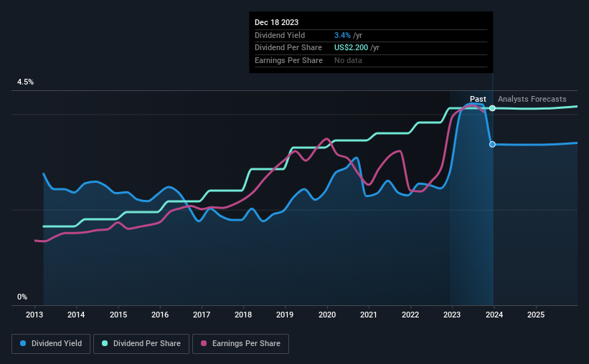Click the 'Past' label on chart

[x=478, y=99]
